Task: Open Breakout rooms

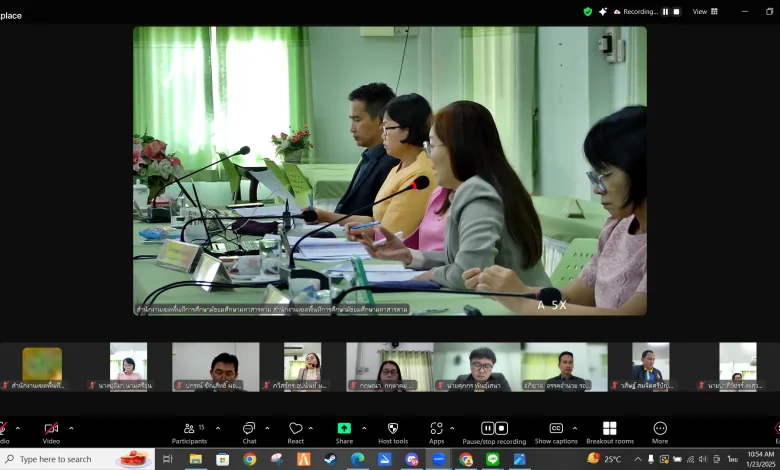Action: [610, 433]
